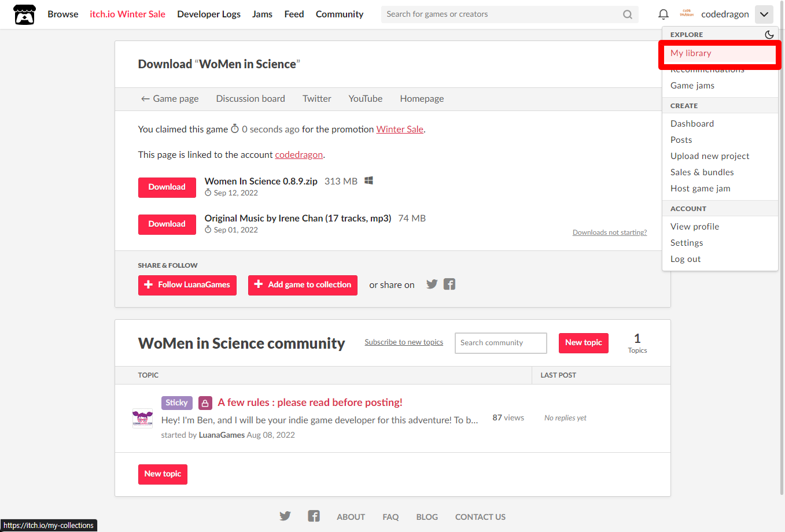Click the Windows platform icon
The height and width of the screenshot is (532, 785).
click(368, 181)
